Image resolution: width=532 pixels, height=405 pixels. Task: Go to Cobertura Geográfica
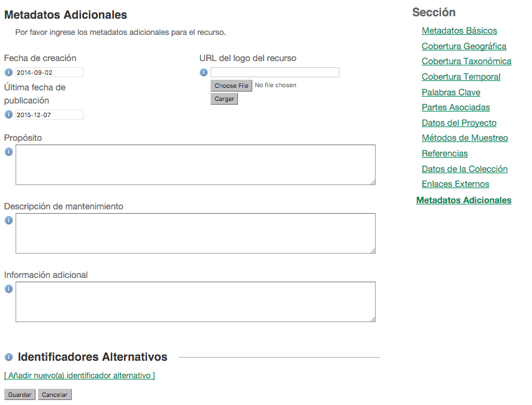pos(463,46)
